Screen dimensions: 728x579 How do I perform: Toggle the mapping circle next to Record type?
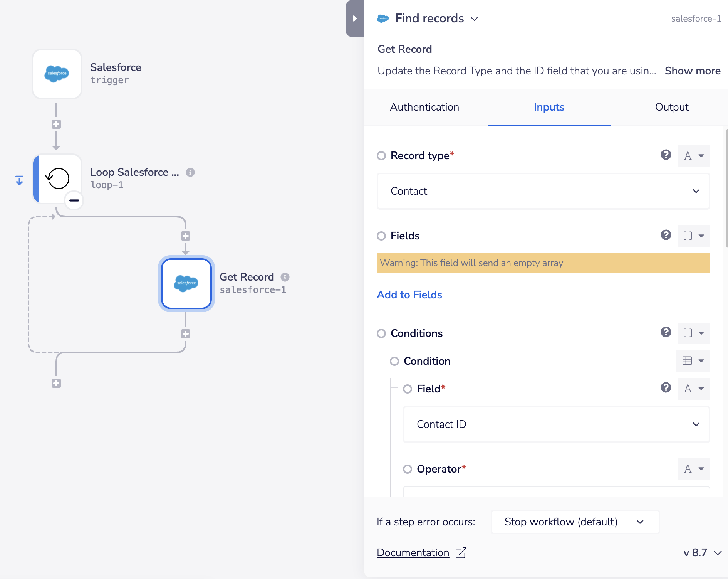(381, 156)
